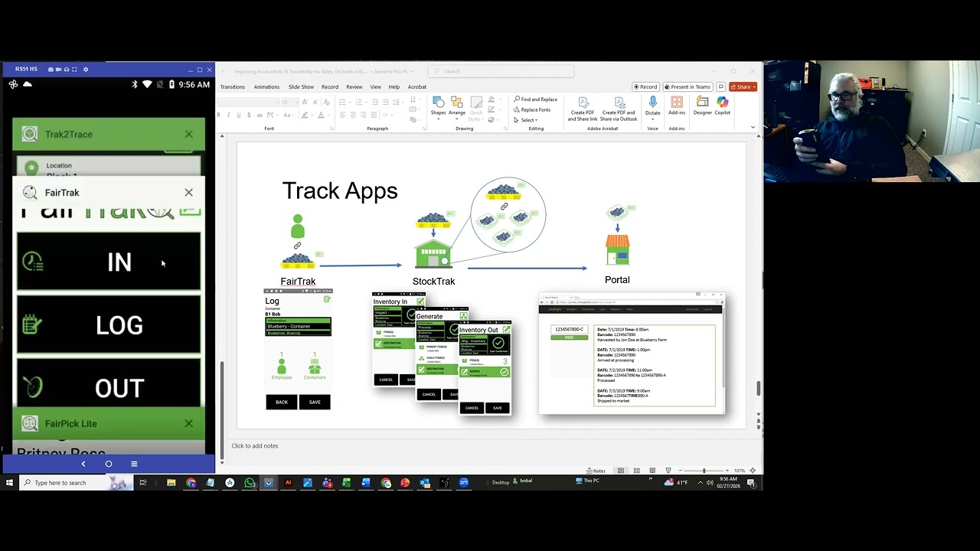Open Font group dialog launcher

click(x=332, y=129)
